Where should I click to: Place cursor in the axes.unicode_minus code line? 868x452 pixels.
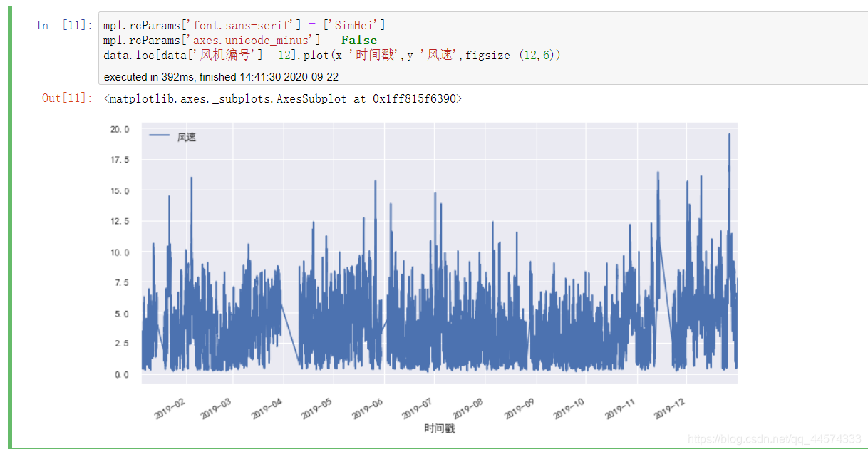[240, 40]
